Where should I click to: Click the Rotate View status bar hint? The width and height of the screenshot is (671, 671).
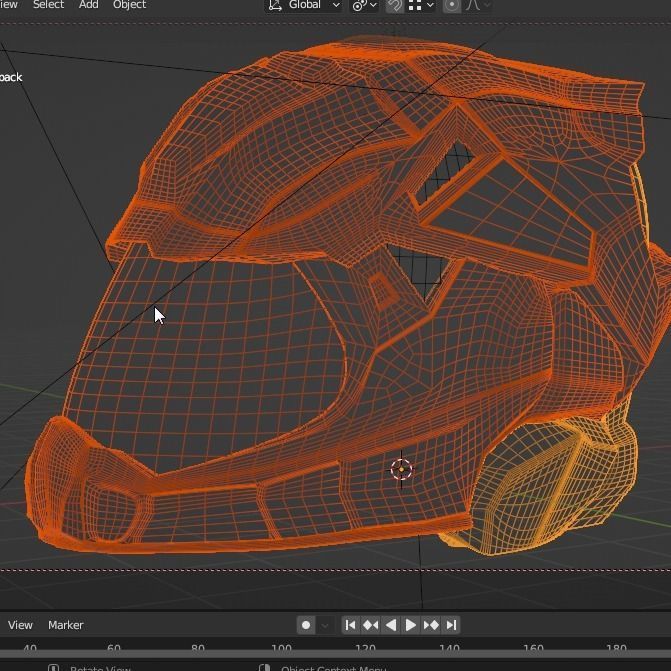[x=100, y=668]
